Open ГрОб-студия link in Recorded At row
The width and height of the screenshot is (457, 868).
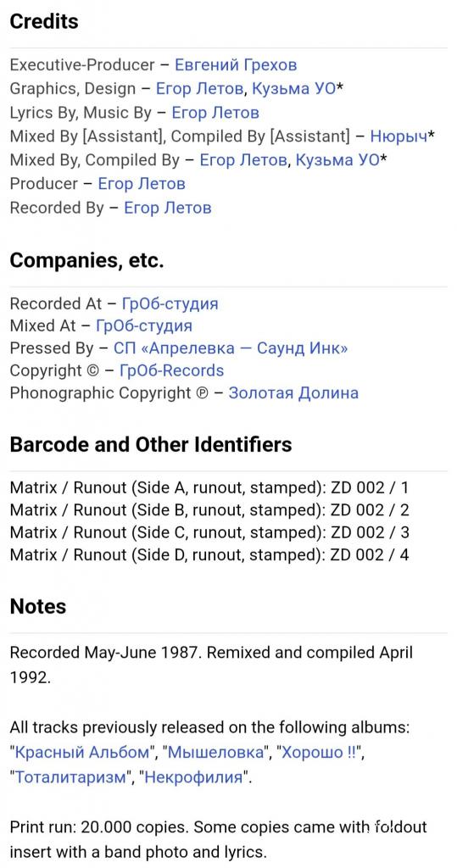pos(170,304)
